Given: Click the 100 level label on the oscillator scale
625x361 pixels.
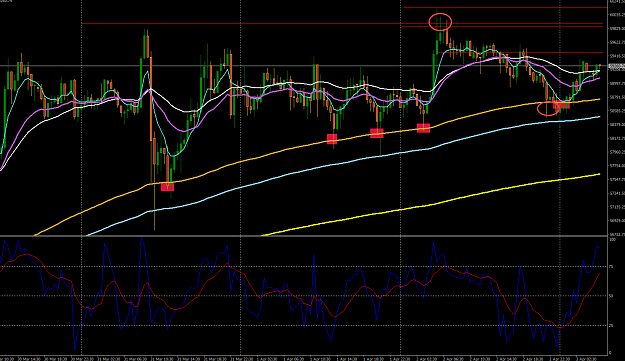Looking at the screenshot, I should tap(613, 240).
